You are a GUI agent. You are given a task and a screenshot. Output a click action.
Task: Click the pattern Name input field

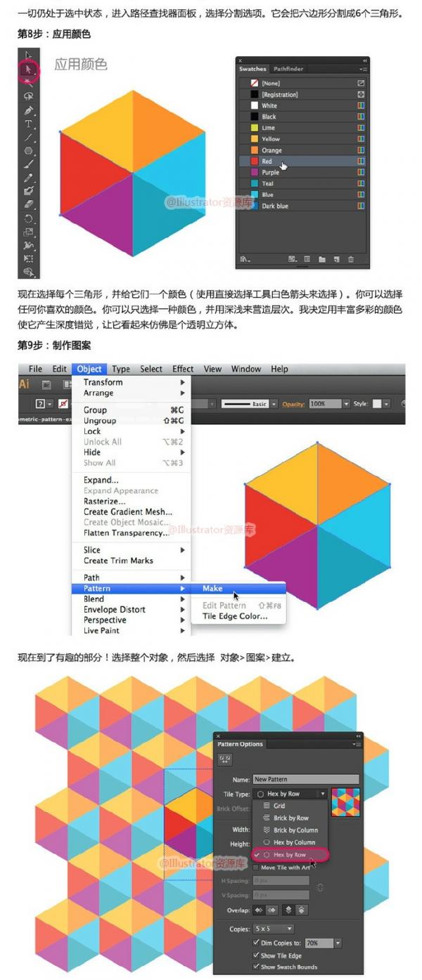[306, 779]
